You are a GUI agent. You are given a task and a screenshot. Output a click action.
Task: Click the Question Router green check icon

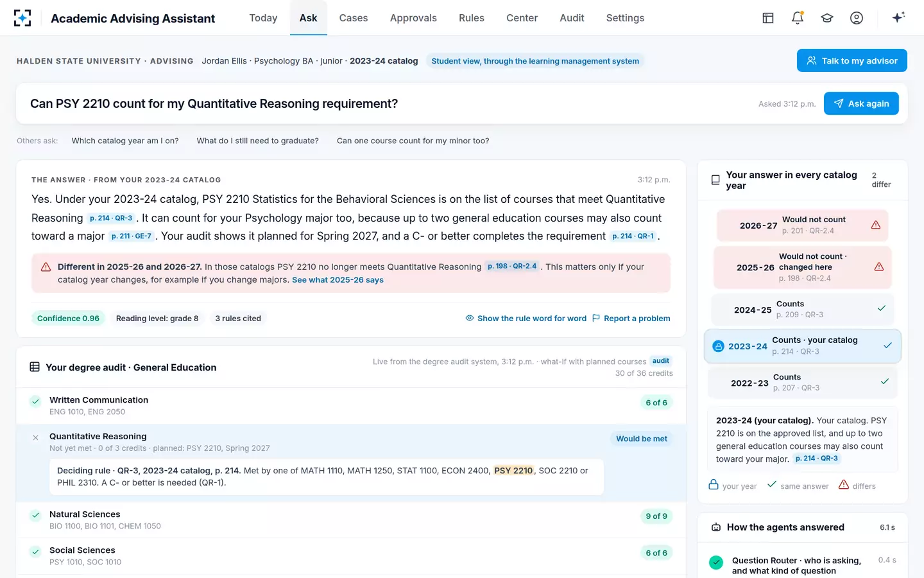[x=716, y=563]
